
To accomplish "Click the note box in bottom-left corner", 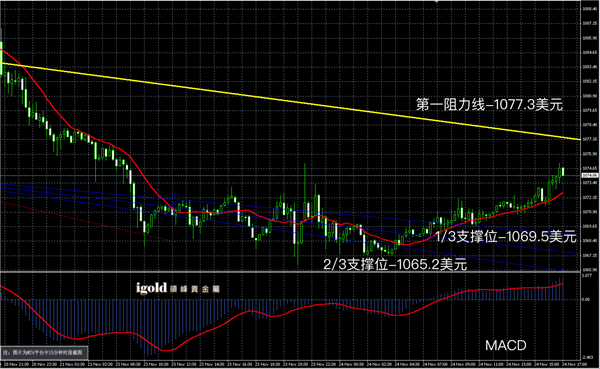I will click(44, 352).
